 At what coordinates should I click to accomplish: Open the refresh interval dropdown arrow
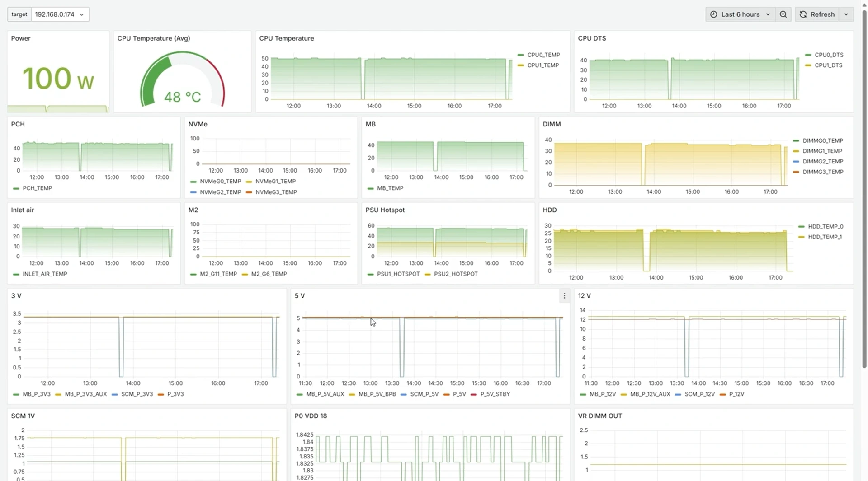click(x=846, y=14)
